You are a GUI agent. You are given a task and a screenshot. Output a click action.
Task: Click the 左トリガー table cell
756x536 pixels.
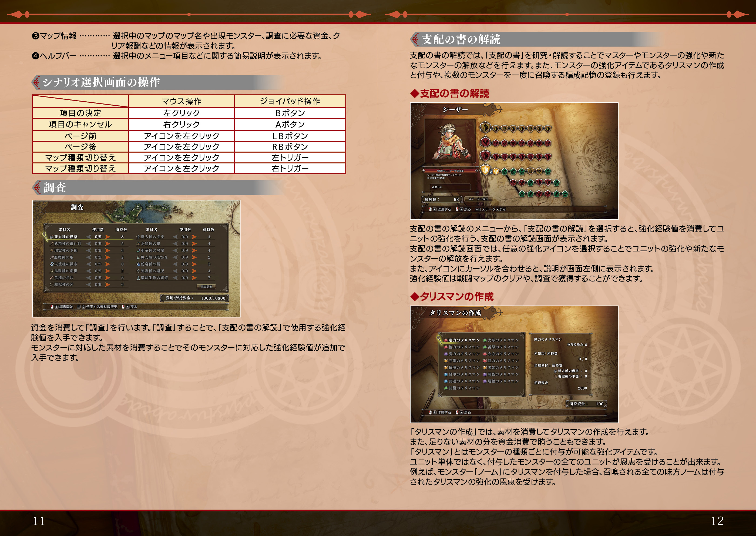point(290,158)
